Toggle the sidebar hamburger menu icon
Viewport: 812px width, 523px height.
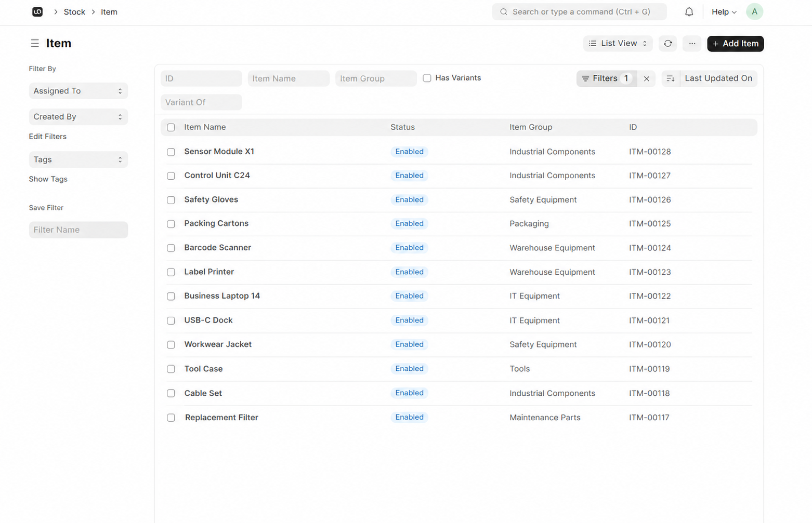35,44
